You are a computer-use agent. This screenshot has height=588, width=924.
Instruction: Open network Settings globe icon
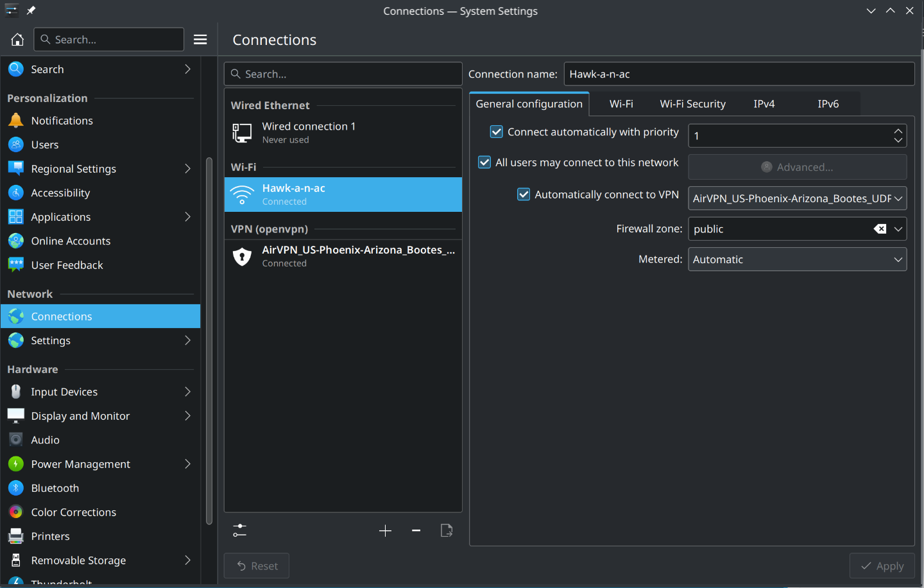16,340
